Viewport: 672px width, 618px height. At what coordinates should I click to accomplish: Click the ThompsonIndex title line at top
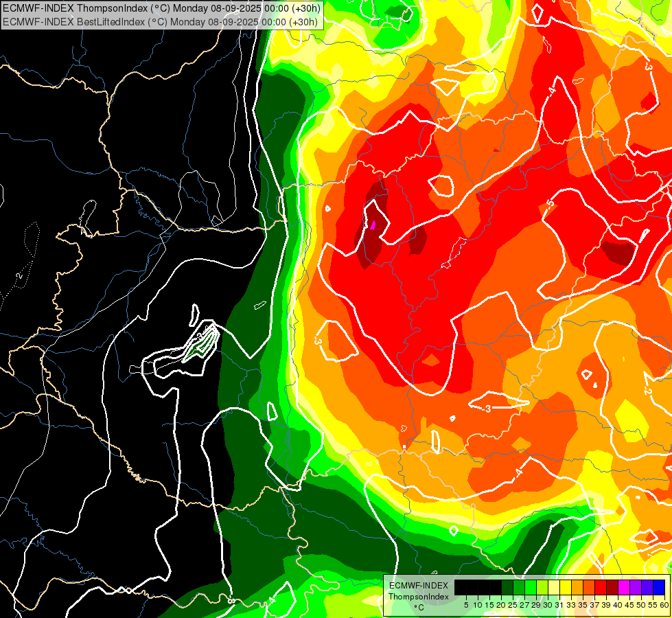pyautogui.click(x=161, y=8)
